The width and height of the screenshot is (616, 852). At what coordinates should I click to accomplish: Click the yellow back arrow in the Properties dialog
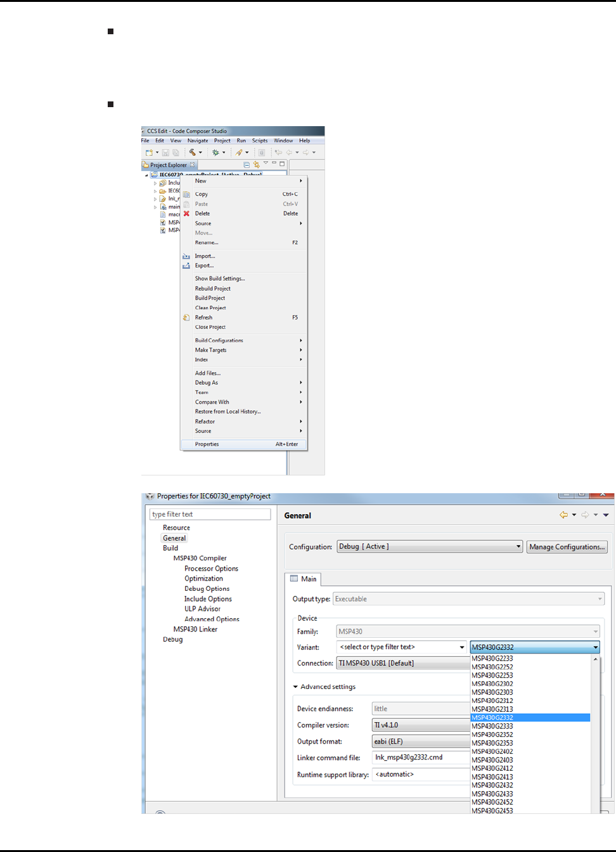point(563,515)
